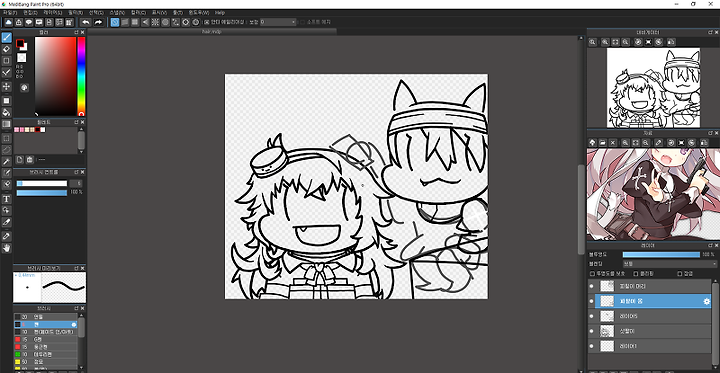Toggle the 안티 에일리어싱 checkbox
The width and height of the screenshot is (720, 373).
pyautogui.click(x=207, y=22)
